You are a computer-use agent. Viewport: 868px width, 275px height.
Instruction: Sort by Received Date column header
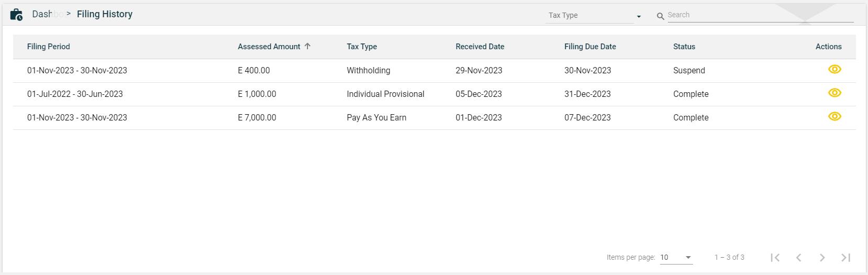pyautogui.click(x=480, y=47)
